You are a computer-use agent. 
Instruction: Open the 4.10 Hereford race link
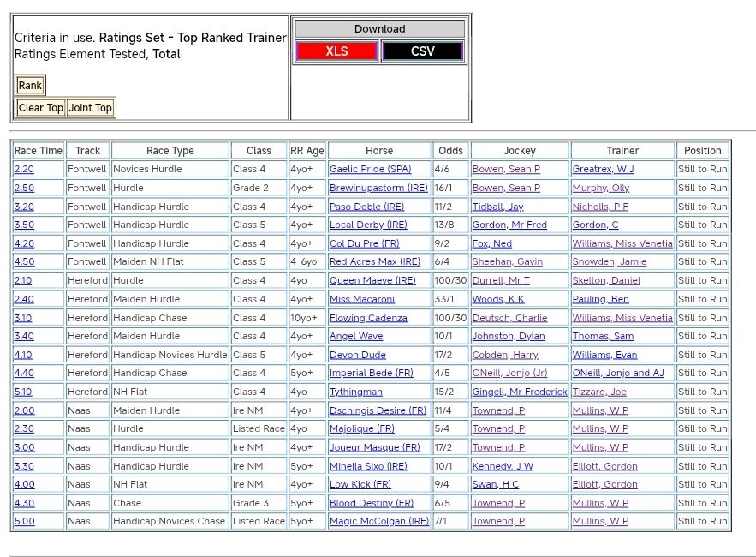pos(24,355)
